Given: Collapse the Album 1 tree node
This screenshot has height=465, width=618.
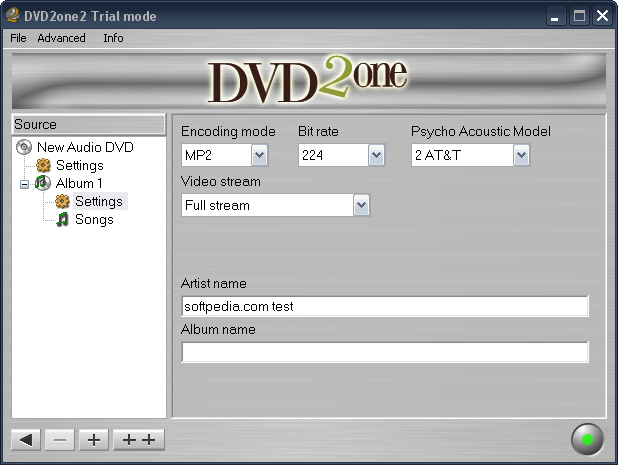Looking at the screenshot, I should 24,184.
